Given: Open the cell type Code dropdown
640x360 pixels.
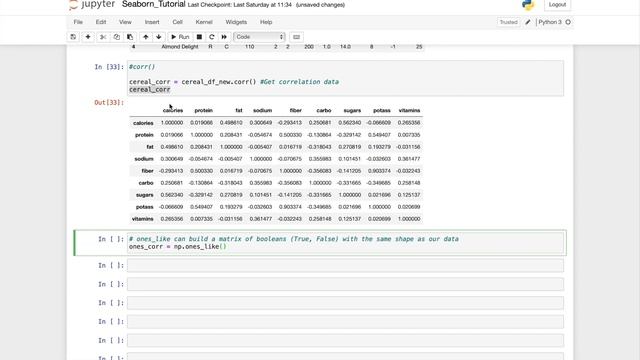Looking at the screenshot, I should pyautogui.click(x=259, y=37).
